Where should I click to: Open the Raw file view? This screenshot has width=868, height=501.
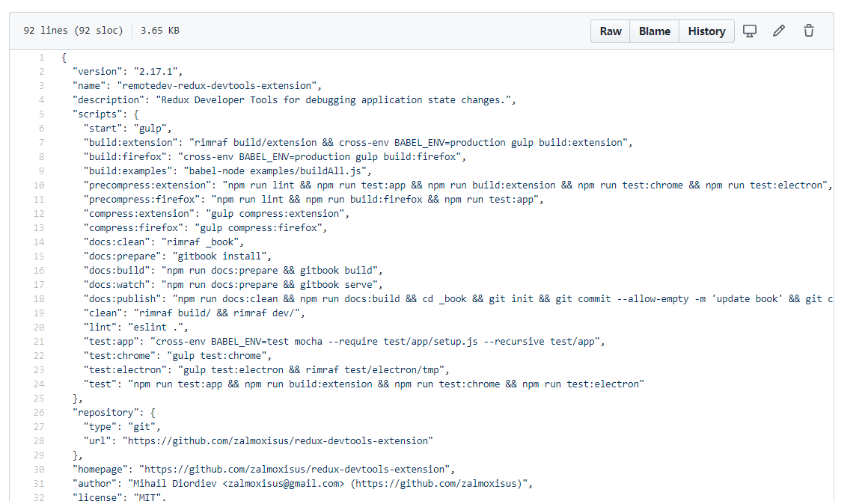tap(611, 31)
